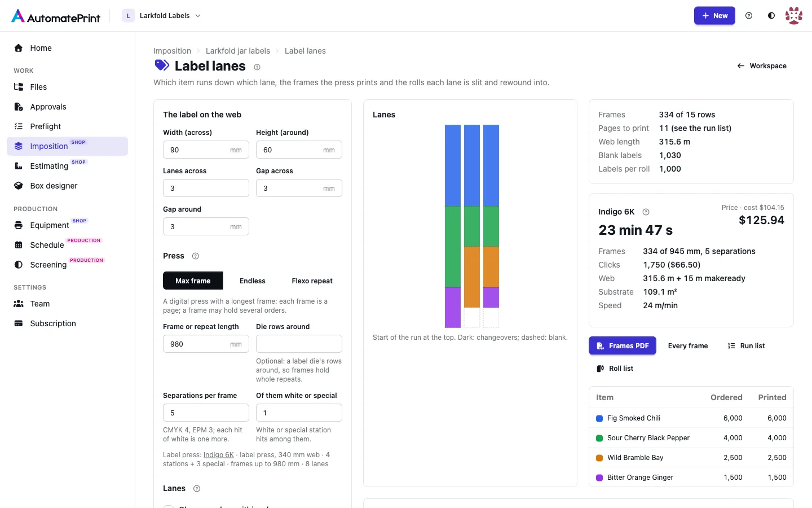Open the Run list
The height and width of the screenshot is (508, 812).
[747, 346]
